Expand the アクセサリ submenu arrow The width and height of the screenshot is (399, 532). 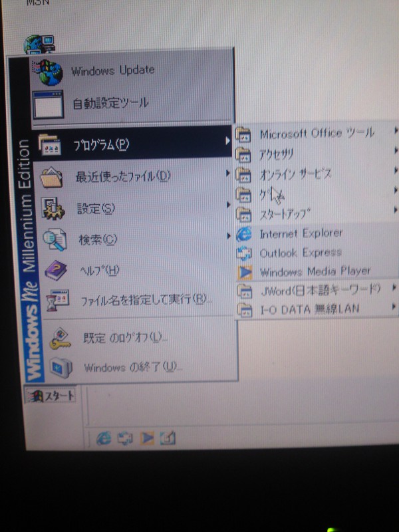click(x=396, y=150)
